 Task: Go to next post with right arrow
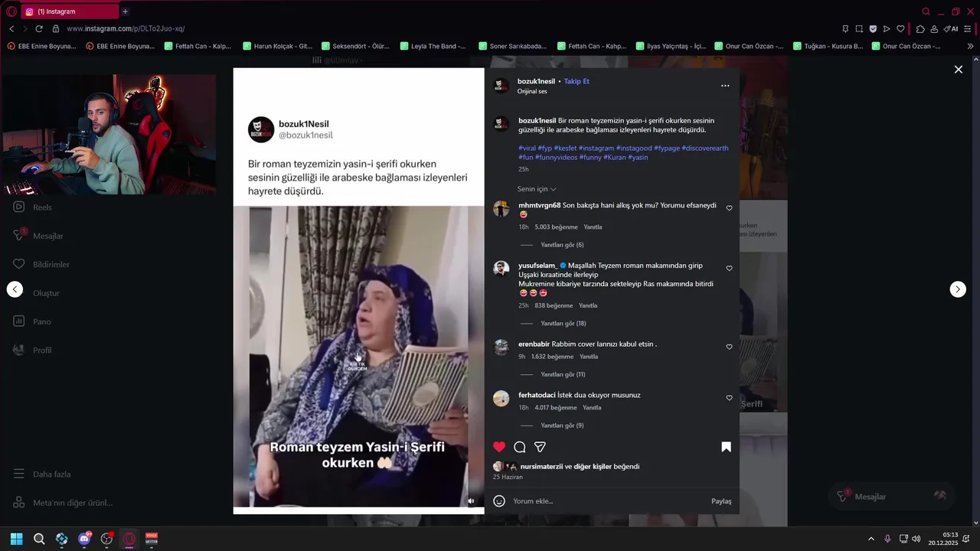[x=958, y=289]
